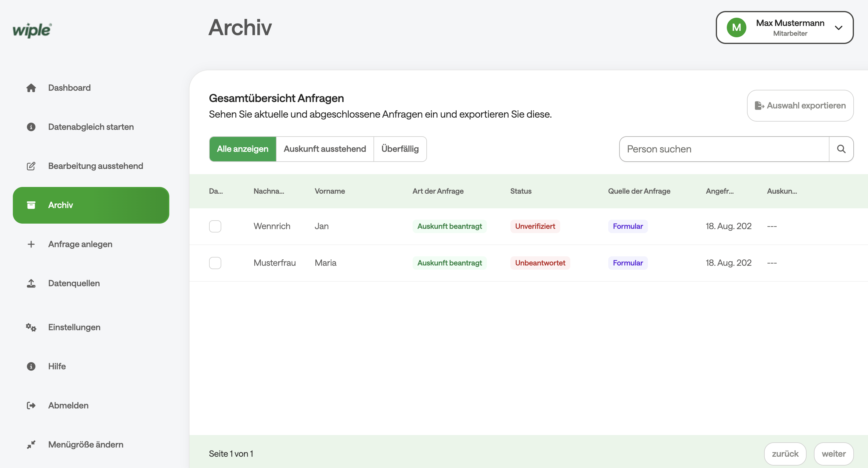Select the wiple logo

[32, 30]
